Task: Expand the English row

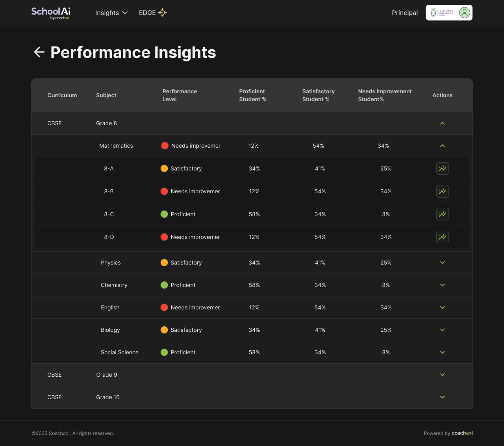Action: pyautogui.click(x=443, y=307)
